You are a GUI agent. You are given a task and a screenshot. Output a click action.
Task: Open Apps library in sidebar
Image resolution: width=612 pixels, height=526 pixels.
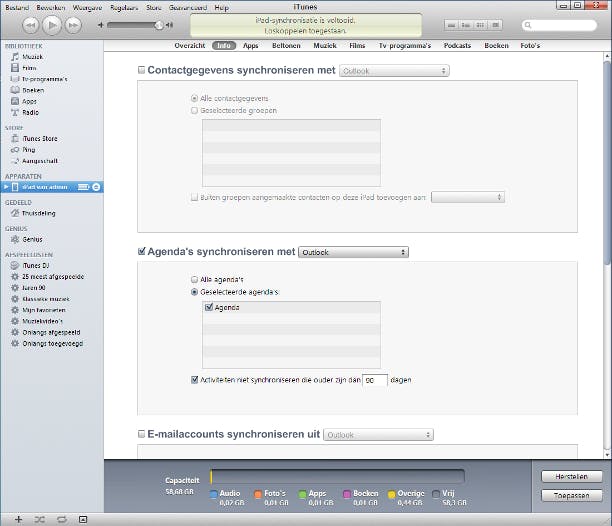tap(29, 101)
